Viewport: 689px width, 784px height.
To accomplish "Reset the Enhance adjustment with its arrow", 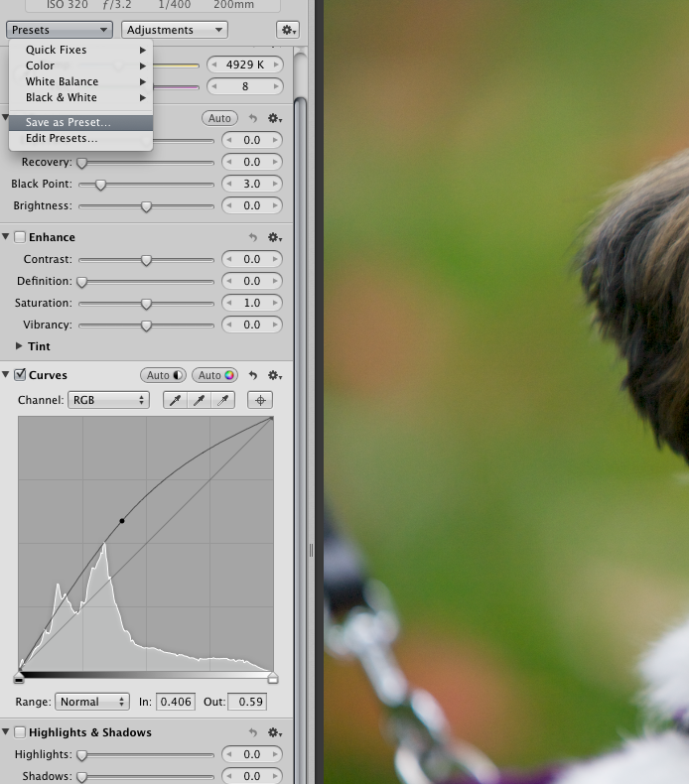I will 253,237.
